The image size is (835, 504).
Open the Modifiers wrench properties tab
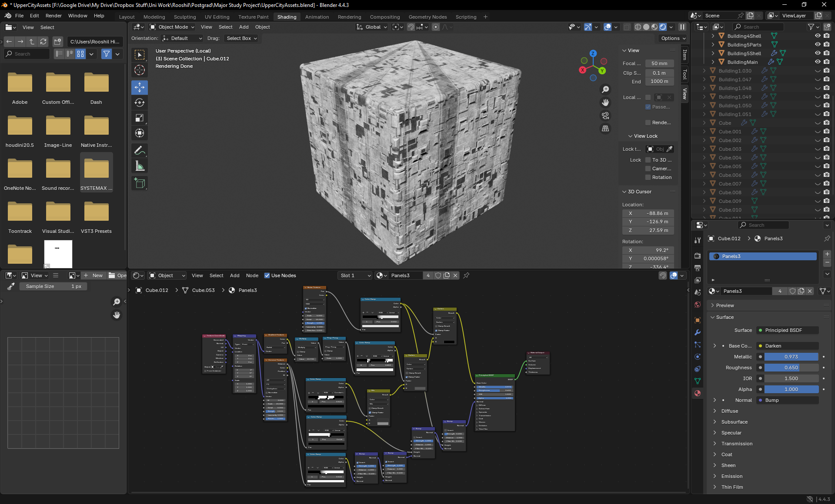698,332
